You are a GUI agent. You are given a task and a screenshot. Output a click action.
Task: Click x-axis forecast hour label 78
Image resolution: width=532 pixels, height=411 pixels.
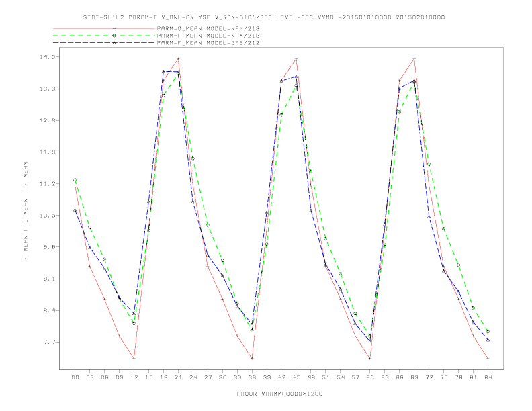pos(458,377)
